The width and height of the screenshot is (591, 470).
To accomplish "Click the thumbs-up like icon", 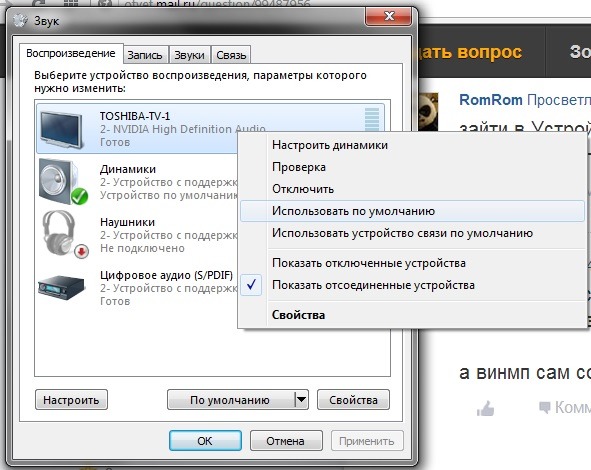I will pos(485,408).
